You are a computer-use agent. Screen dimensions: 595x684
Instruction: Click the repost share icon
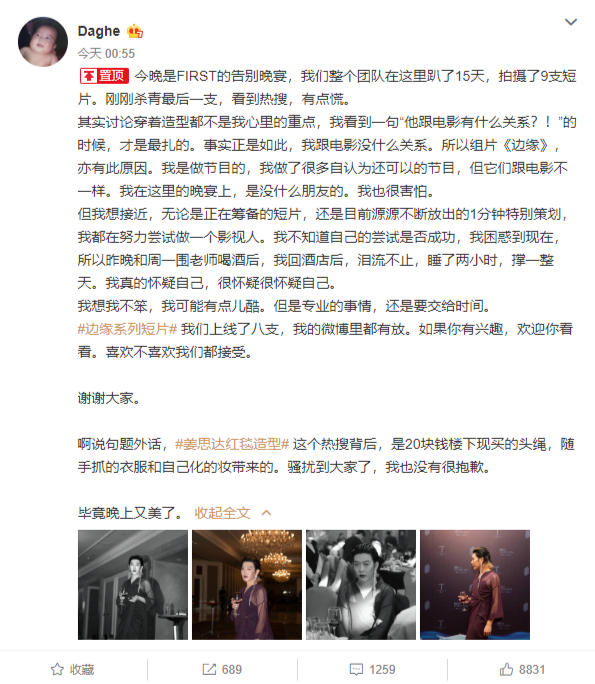pyautogui.click(x=209, y=669)
